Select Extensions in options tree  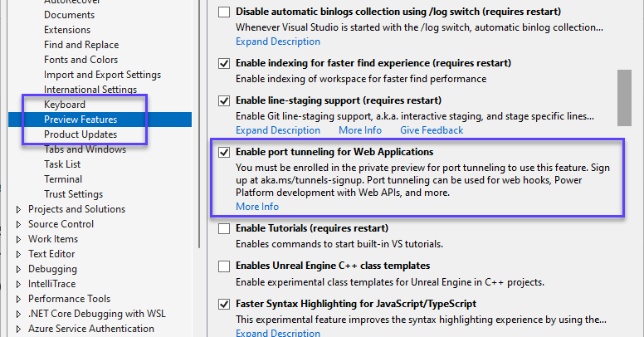click(x=67, y=30)
